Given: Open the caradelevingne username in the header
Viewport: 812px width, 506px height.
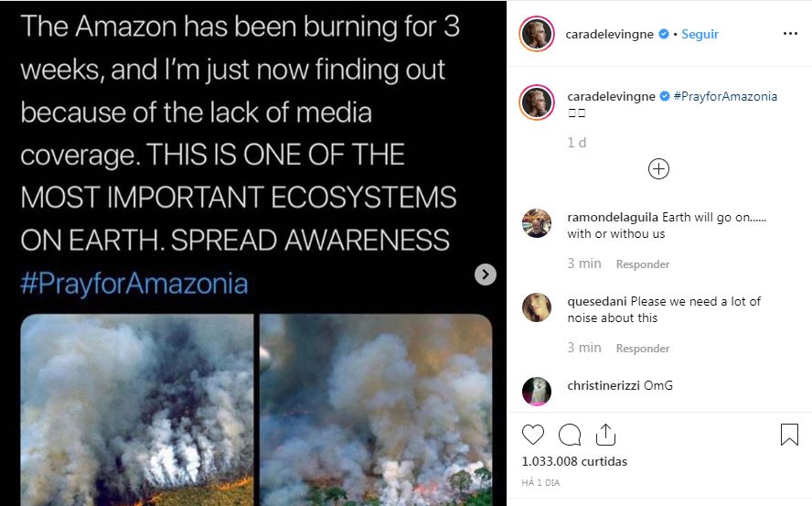Looking at the screenshot, I should (611, 34).
